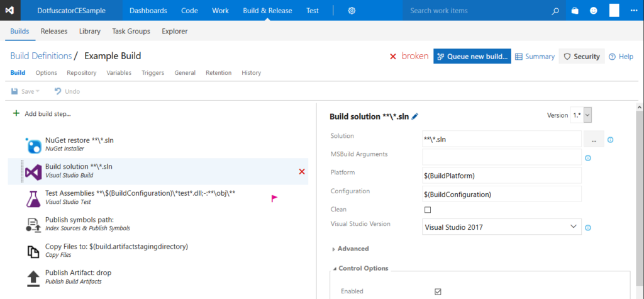The width and height of the screenshot is (644, 299).
Task: Click the pencil rename icon beside Build solution title
Action: coord(415,116)
